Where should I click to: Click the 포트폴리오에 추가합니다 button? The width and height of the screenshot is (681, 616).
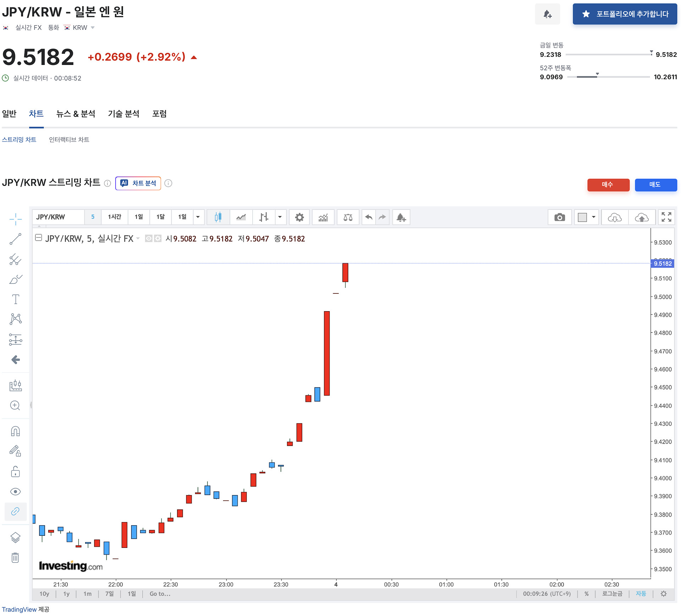tap(625, 14)
